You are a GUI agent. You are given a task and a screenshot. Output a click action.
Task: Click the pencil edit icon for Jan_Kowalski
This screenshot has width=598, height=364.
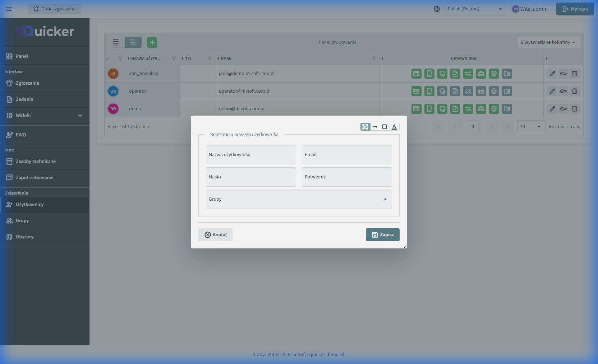click(552, 74)
